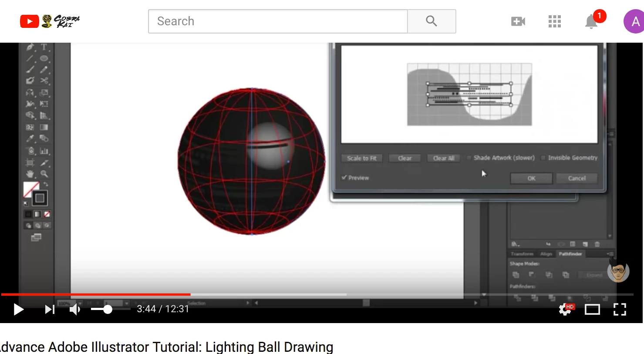Select the Type tool
The height and width of the screenshot is (354, 644).
click(x=44, y=47)
